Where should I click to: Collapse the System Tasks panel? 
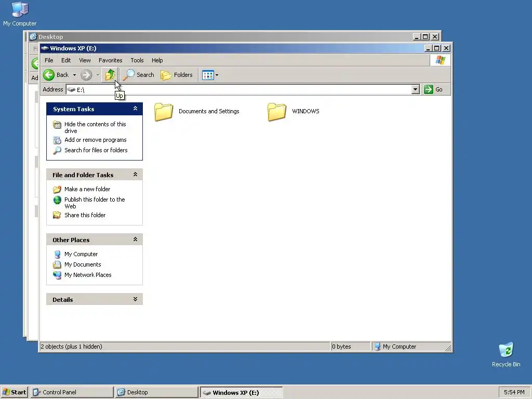(135, 109)
